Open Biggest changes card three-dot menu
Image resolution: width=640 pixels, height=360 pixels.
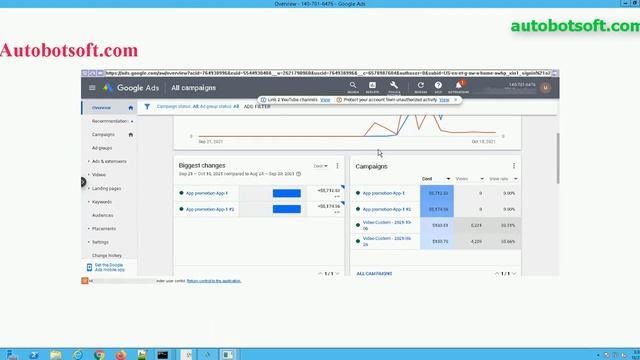337,166
